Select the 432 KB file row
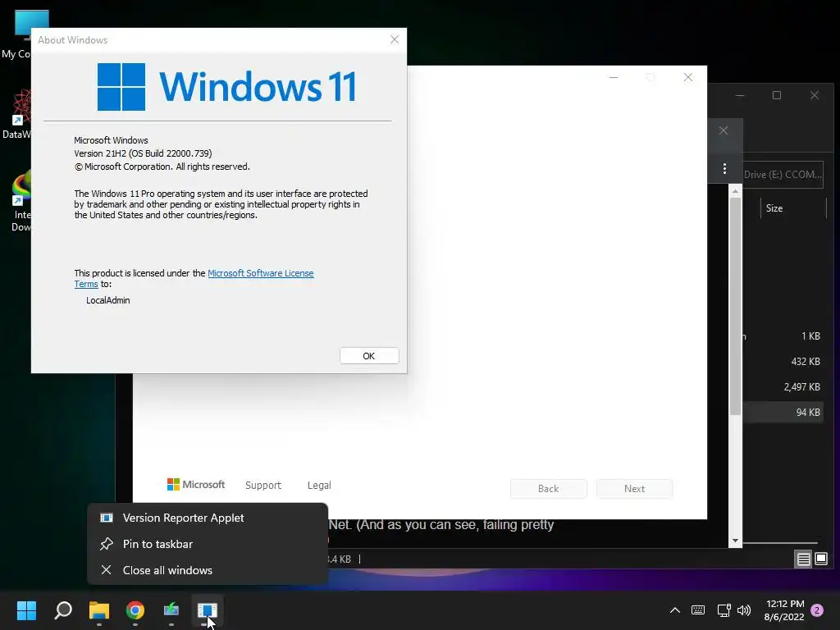 [x=783, y=362]
